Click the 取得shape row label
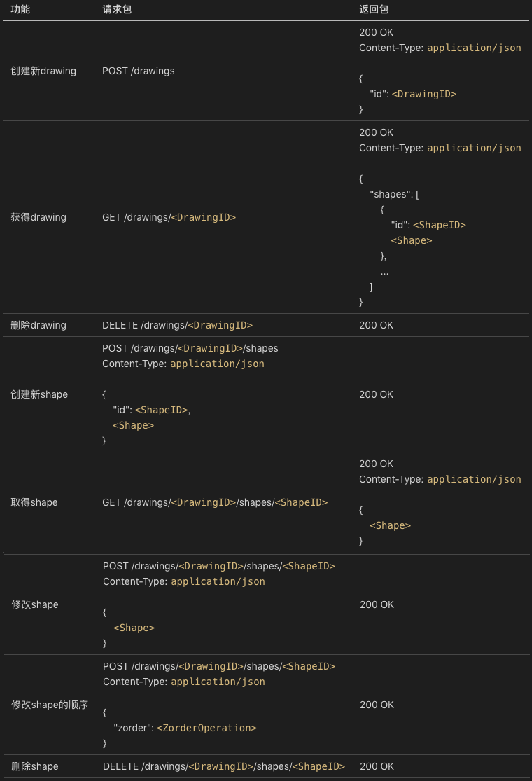The width and height of the screenshot is (532, 781). point(34,502)
